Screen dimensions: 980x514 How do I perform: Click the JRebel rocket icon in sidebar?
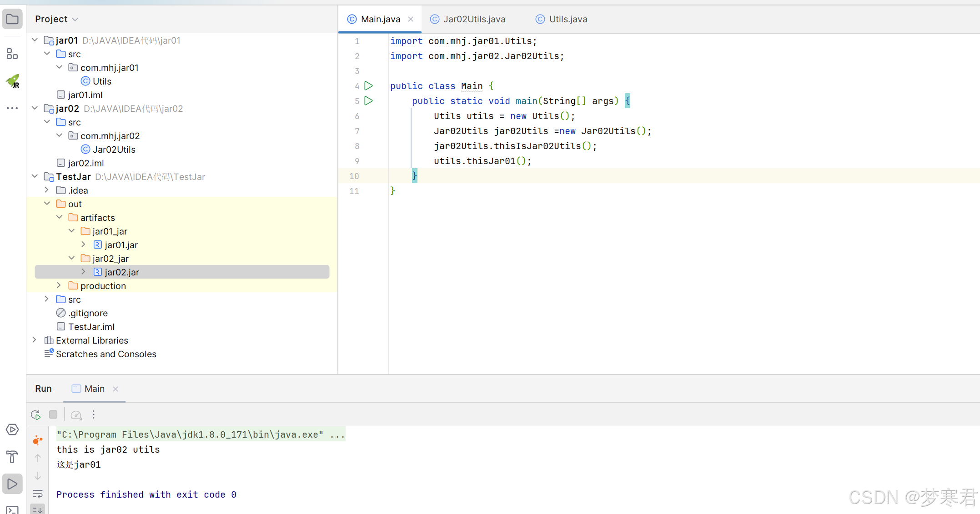tap(13, 81)
